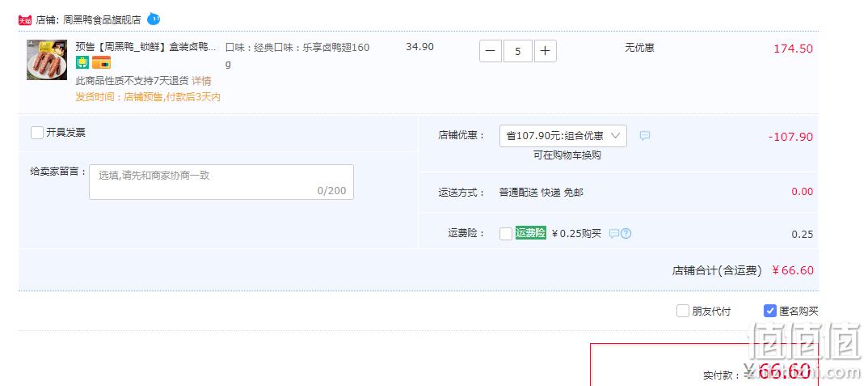Click the green badge icon under product title
Screen dimensions: 868x386
point(82,62)
